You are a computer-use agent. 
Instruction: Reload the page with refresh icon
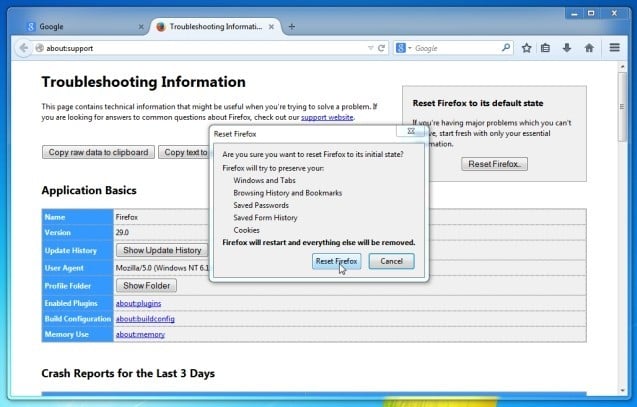pyautogui.click(x=382, y=47)
